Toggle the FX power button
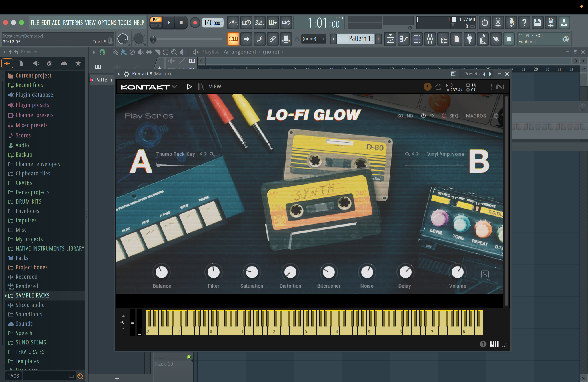Viewport: 588px width, 382px height. point(423,116)
